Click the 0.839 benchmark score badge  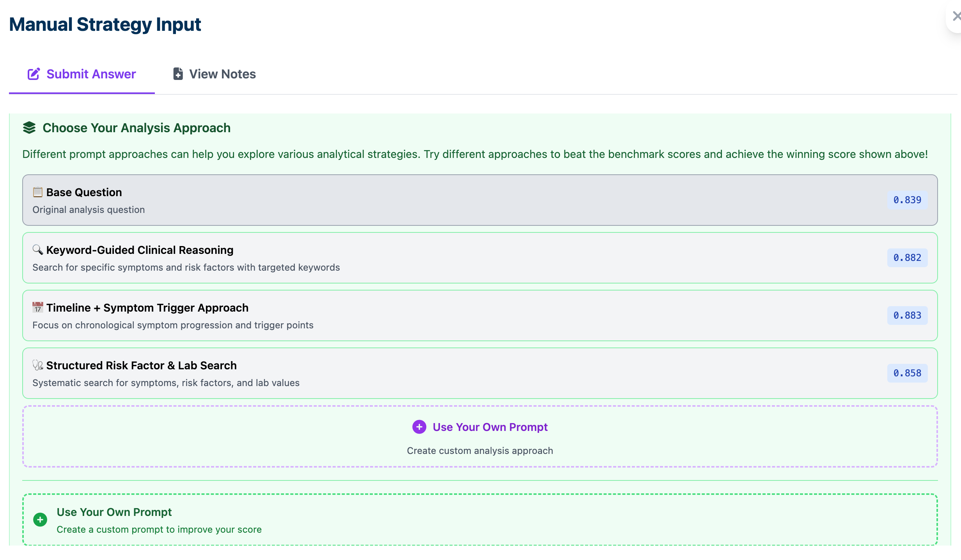907,200
